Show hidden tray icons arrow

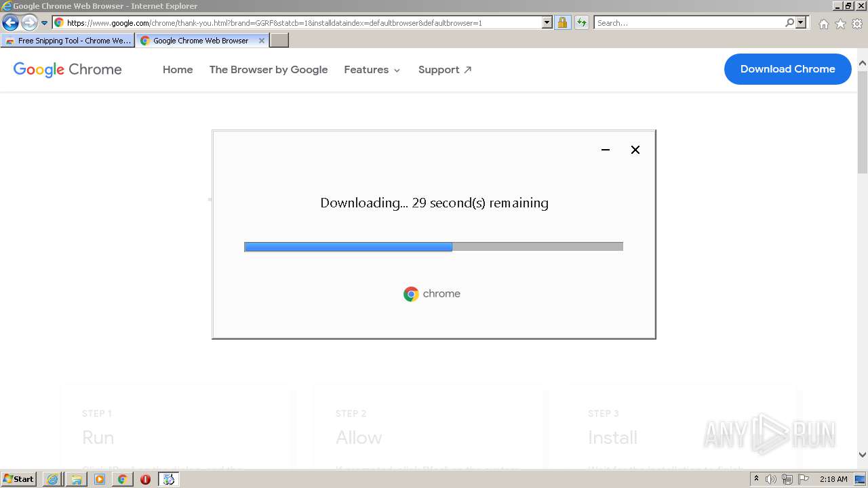(x=757, y=479)
